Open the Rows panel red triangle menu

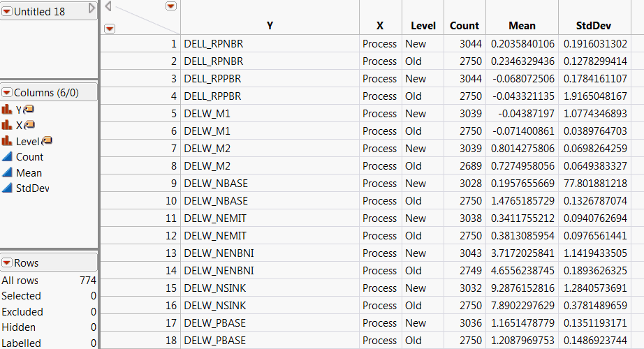pyautogui.click(x=7, y=263)
